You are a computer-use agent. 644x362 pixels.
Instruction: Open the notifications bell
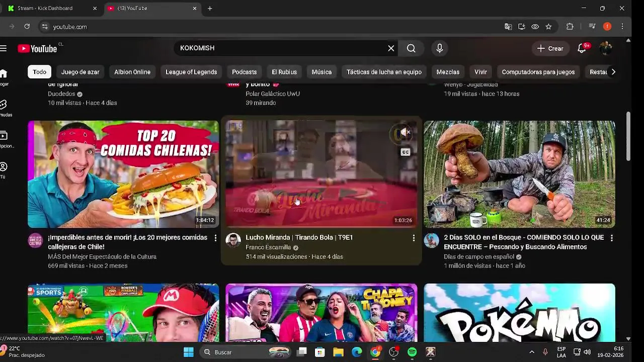pyautogui.click(x=583, y=48)
